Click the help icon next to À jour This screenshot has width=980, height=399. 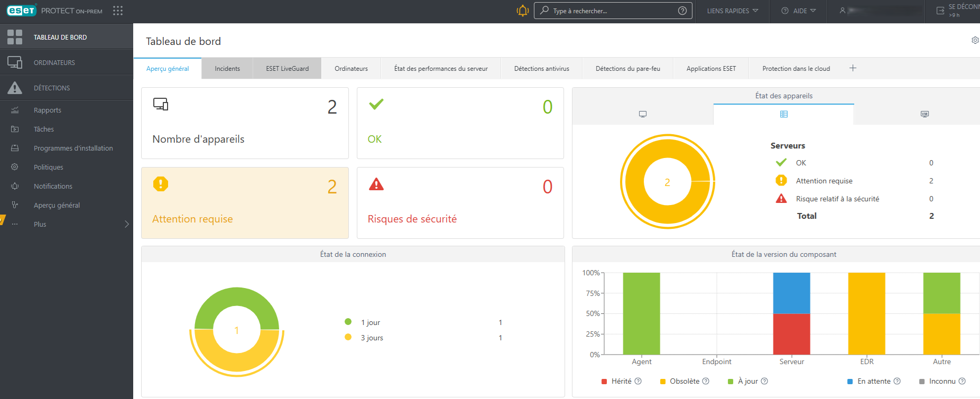point(764,381)
